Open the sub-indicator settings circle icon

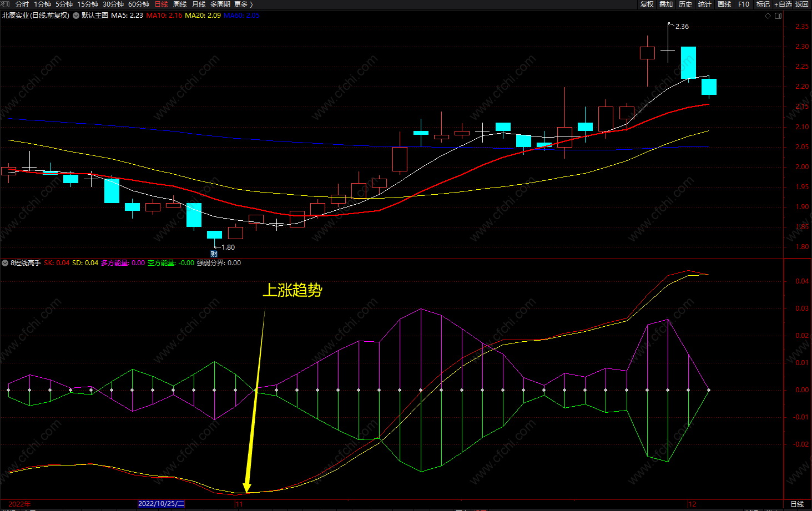pos(5,263)
